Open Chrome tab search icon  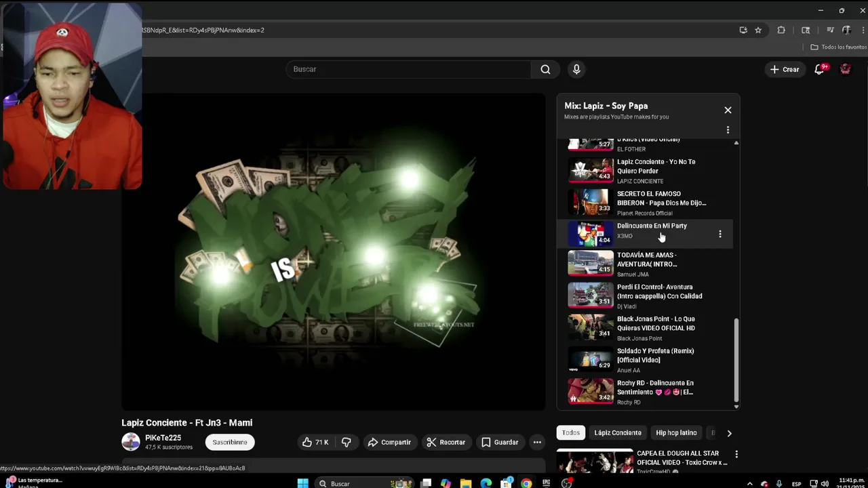[806, 30]
